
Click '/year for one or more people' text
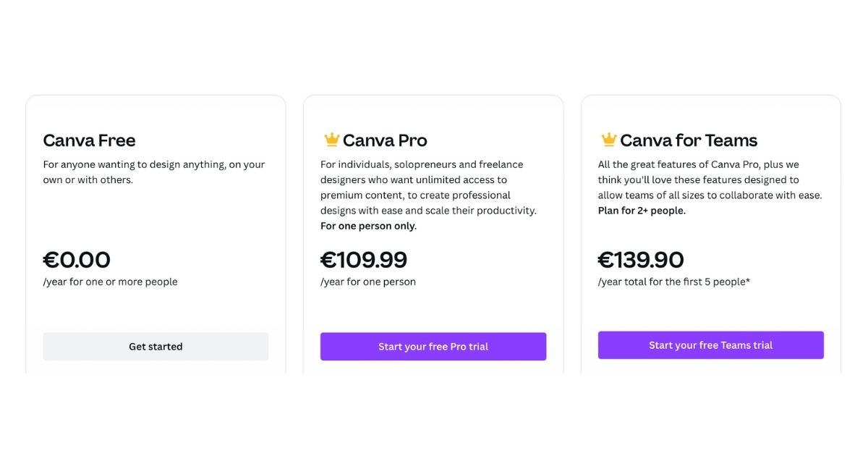110,282
